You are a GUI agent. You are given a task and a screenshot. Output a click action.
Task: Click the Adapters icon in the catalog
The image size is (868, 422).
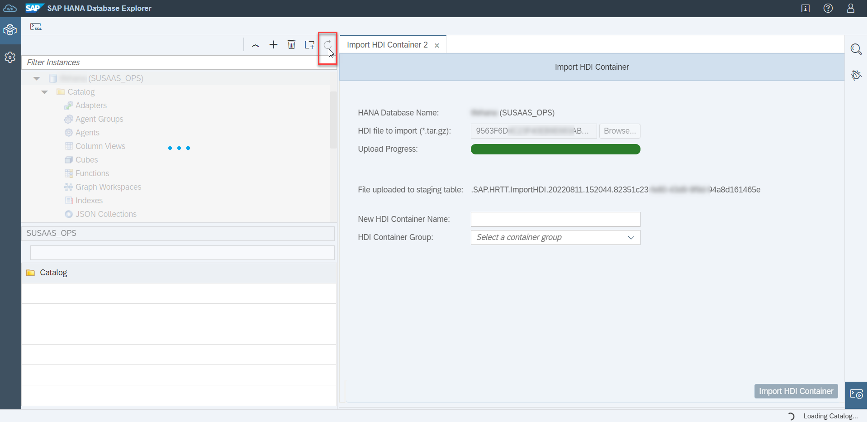click(x=69, y=105)
